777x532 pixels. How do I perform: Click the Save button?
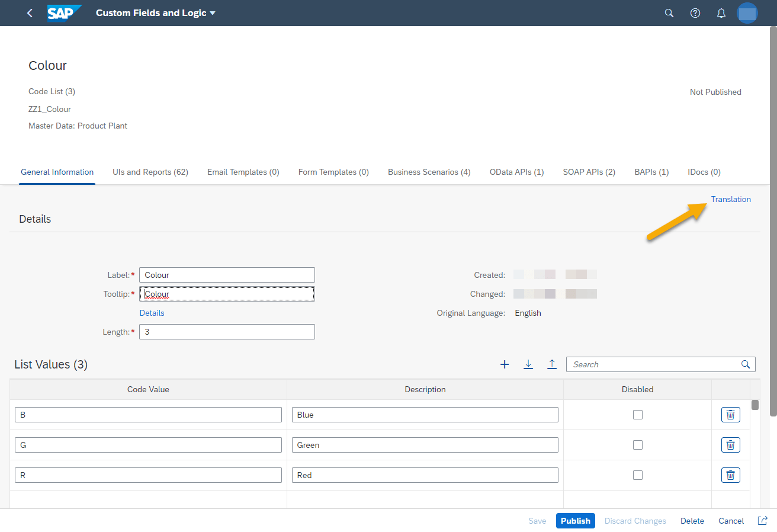point(537,521)
